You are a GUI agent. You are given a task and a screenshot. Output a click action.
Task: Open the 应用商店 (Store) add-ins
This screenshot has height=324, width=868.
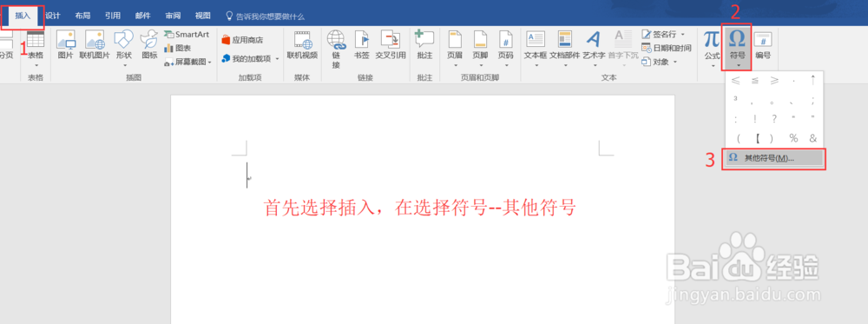click(242, 40)
